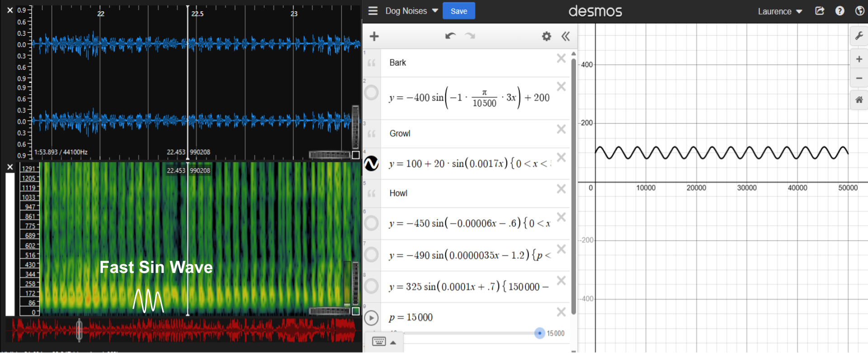Reset graph to default home view
868x353 pixels.
point(859,100)
